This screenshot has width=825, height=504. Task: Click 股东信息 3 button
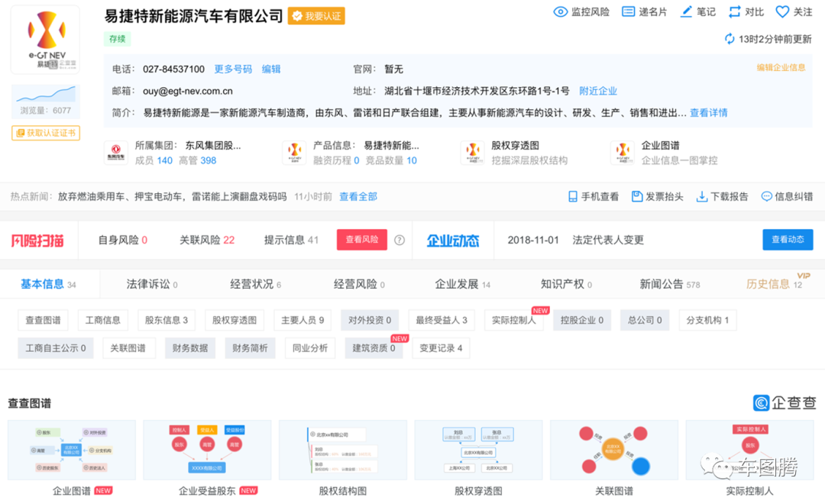point(167,320)
